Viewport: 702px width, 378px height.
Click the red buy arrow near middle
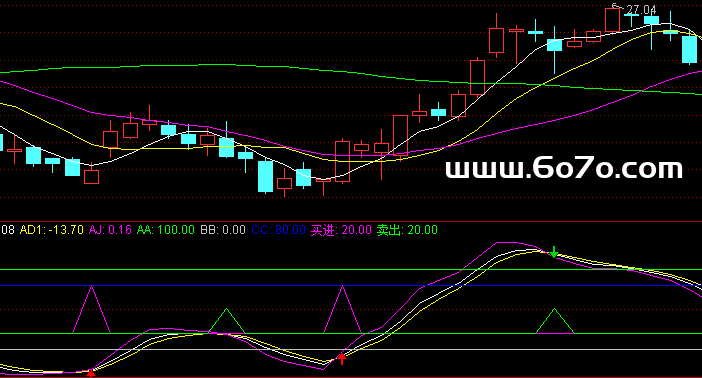342,358
